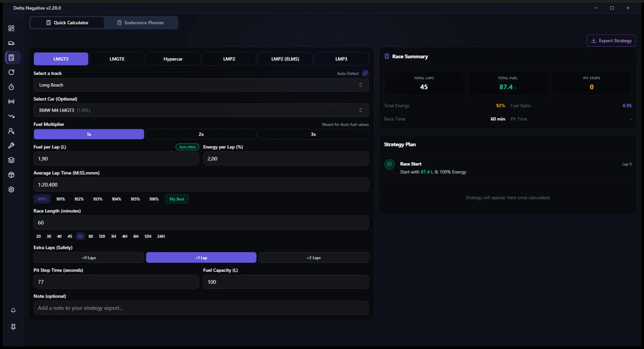Viewport: 644px width, 349px height.
Task: Click the Energy per Lap input field
Action: 286,159
